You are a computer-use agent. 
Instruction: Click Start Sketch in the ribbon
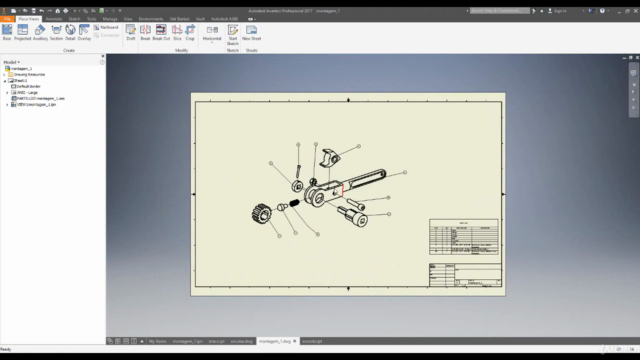tap(233, 35)
